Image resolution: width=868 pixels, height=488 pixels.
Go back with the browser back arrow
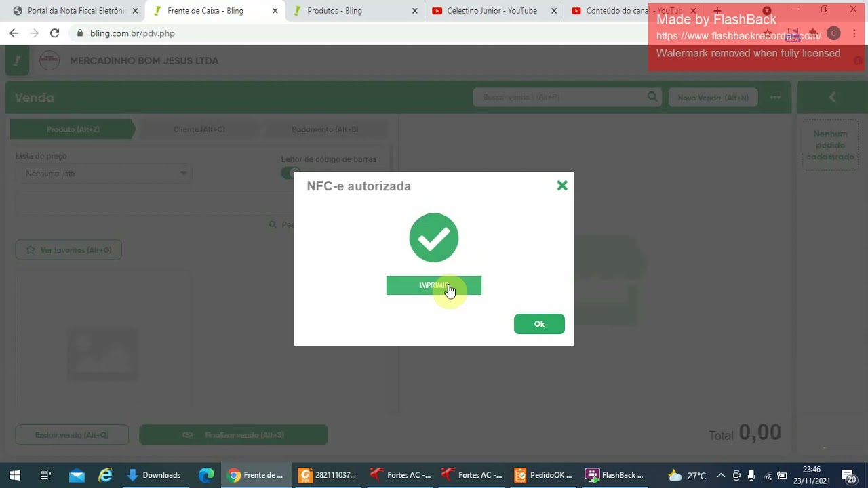click(14, 33)
